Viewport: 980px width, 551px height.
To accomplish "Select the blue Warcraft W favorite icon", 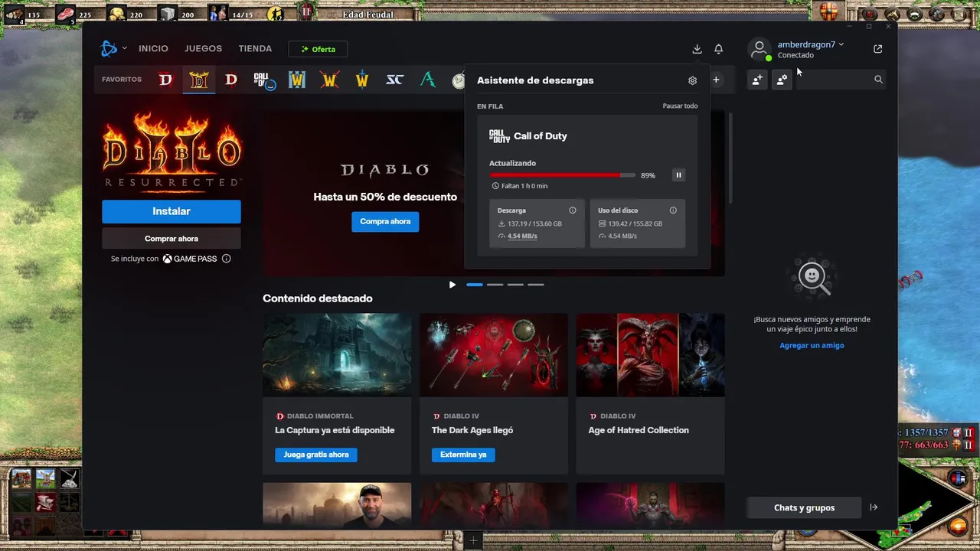I will 297,80.
